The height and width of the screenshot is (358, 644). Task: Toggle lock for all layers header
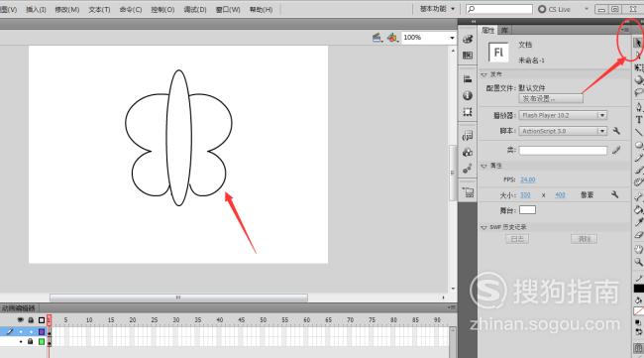[31, 319]
